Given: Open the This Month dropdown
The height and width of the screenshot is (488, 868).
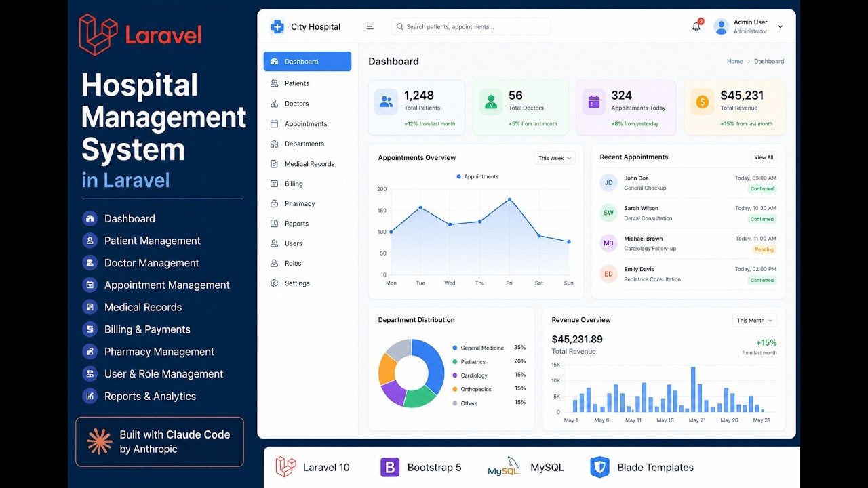Looking at the screenshot, I should pos(755,321).
